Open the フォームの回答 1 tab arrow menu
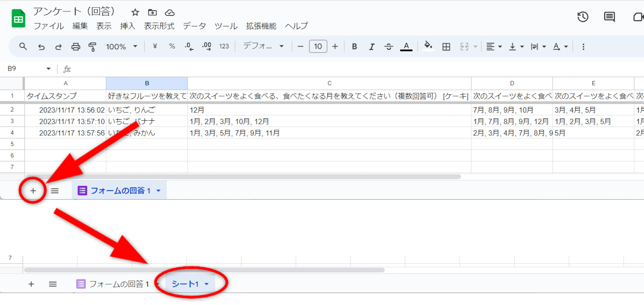The height and width of the screenshot is (305, 644). [x=158, y=191]
